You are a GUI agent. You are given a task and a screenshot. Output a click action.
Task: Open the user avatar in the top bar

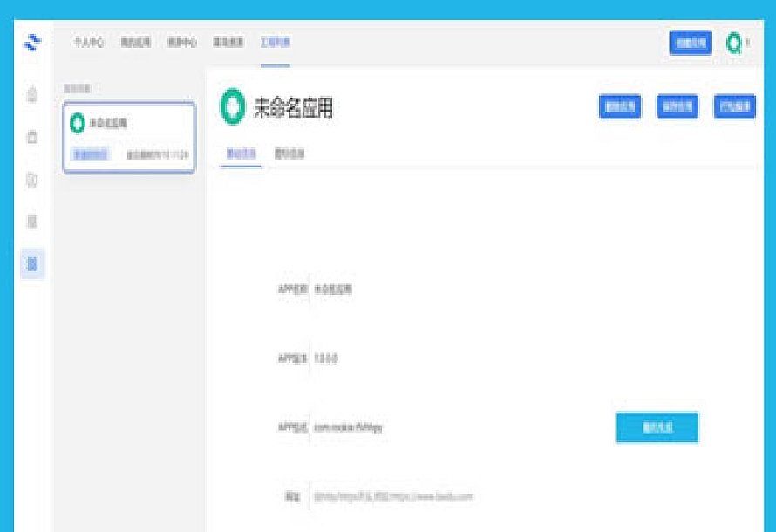pos(733,43)
